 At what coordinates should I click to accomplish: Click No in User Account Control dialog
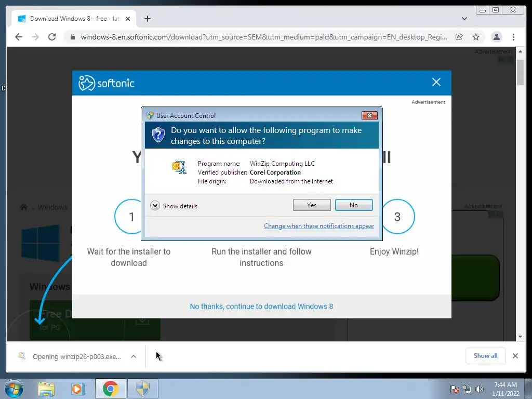(353, 205)
